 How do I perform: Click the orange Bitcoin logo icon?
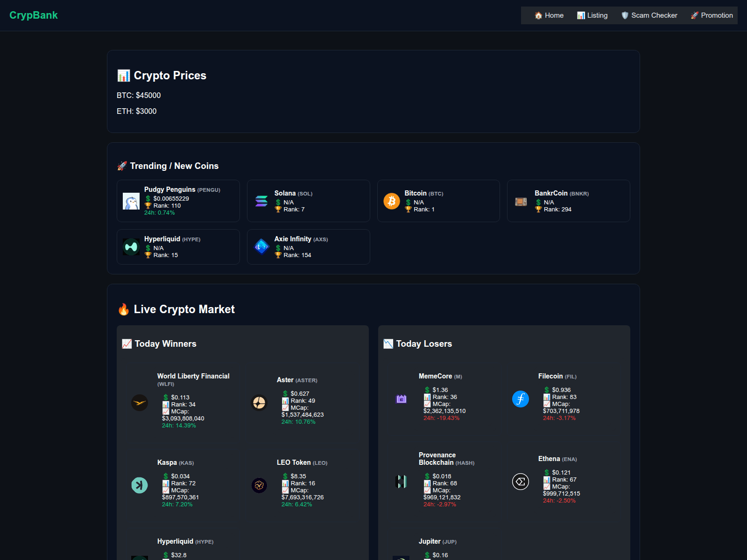[392, 201]
